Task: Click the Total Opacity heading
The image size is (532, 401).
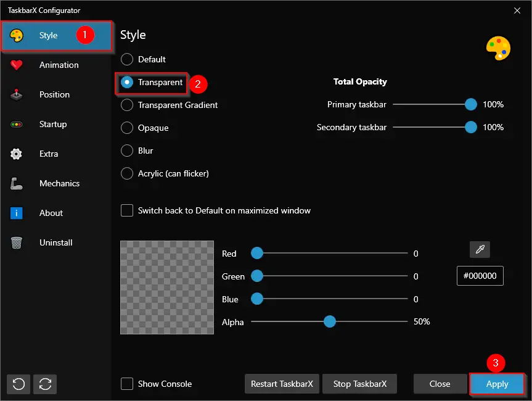Action: 360,81
